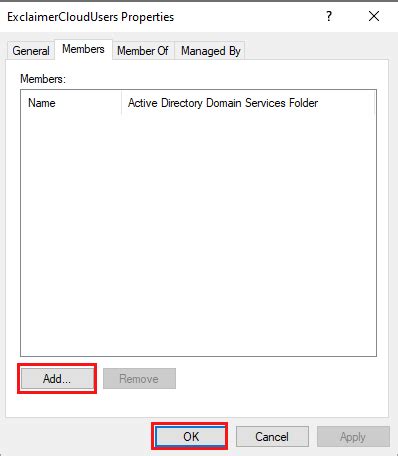Click the Add... button
The image size is (398, 456).
(x=57, y=379)
